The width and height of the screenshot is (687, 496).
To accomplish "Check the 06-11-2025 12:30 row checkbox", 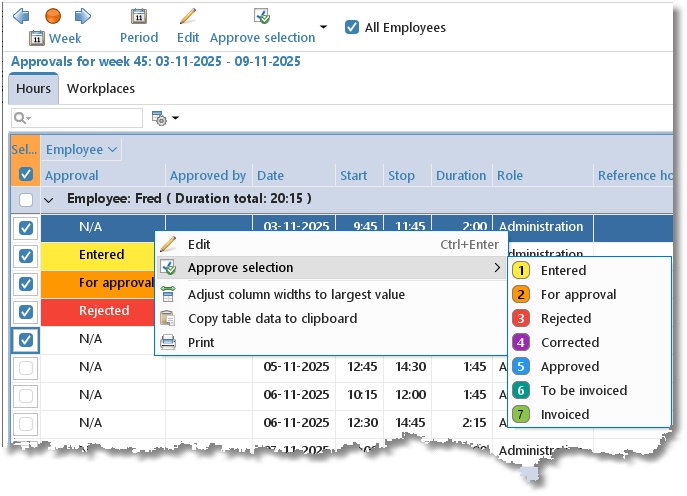I will pyautogui.click(x=26, y=424).
